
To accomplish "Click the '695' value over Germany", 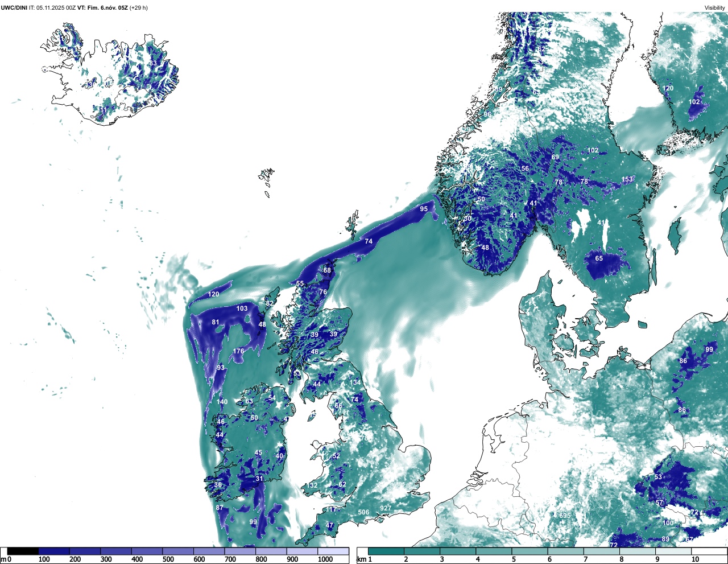I will point(565,516).
